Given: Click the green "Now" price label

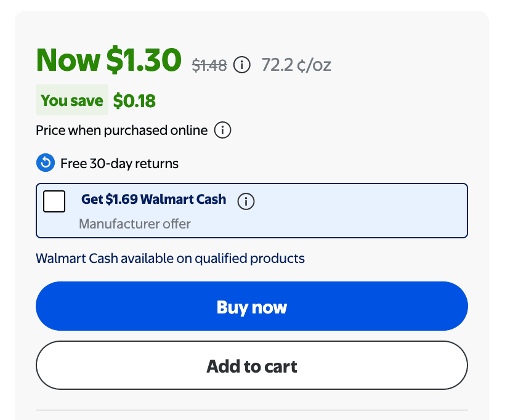Looking at the screenshot, I should pos(68,60).
